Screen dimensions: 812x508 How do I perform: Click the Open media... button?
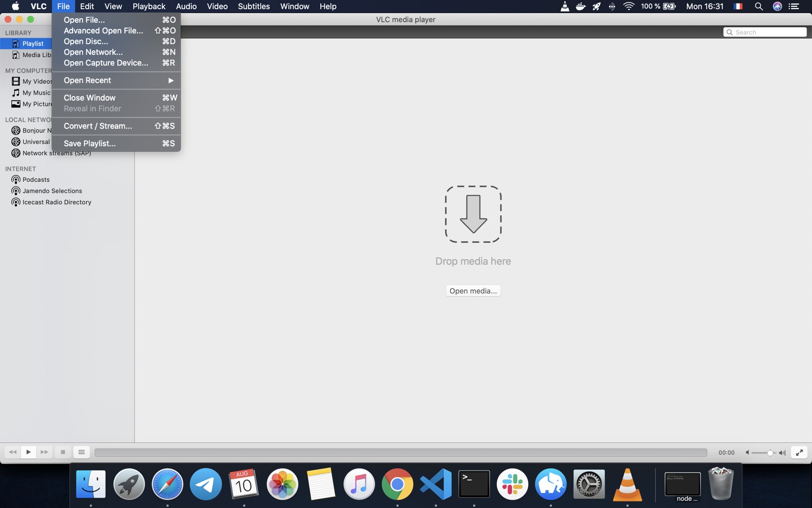(473, 291)
